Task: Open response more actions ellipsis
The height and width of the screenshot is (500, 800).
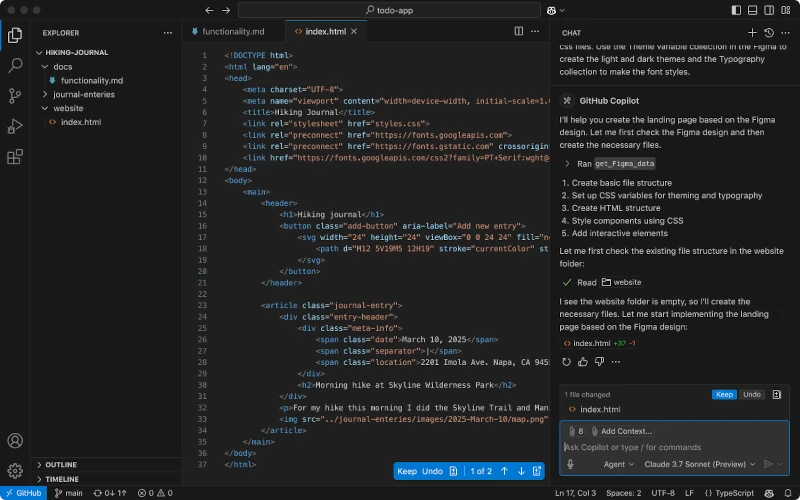Action: click(x=616, y=362)
